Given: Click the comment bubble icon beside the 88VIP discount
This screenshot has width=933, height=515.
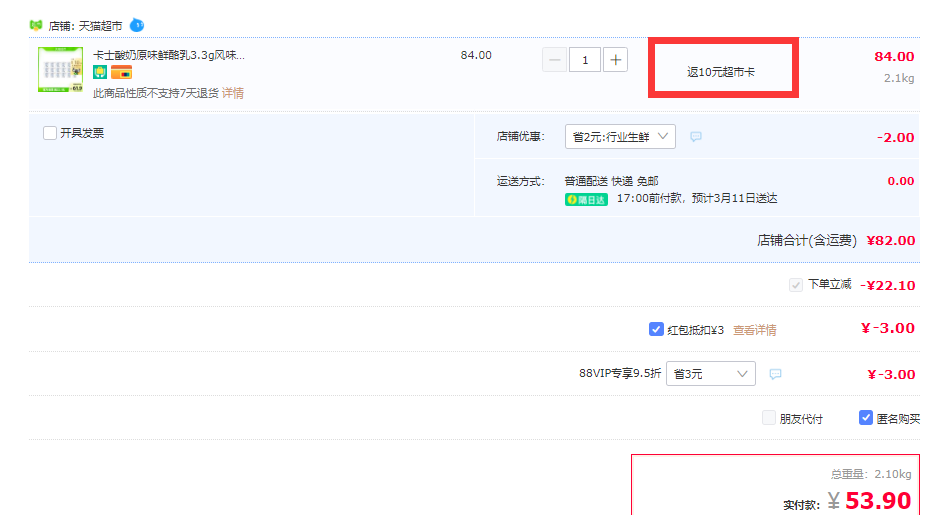Looking at the screenshot, I should [x=775, y=374].
